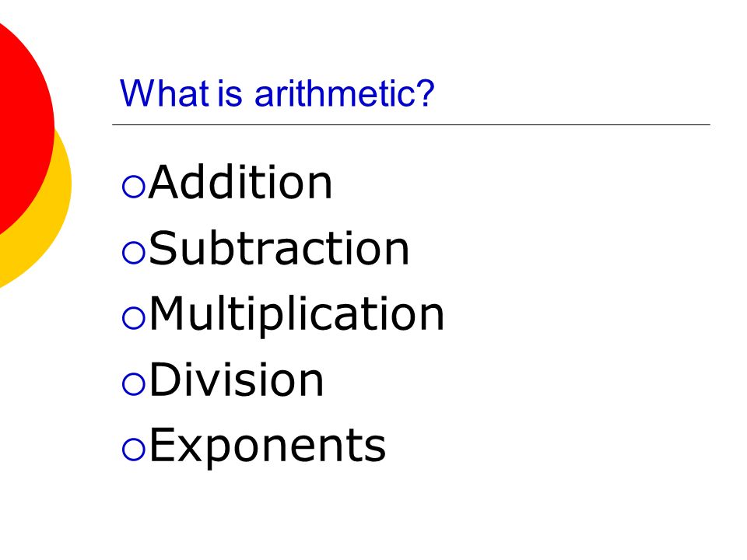
Task: Click the Division text
Action: tap(237, 380)
